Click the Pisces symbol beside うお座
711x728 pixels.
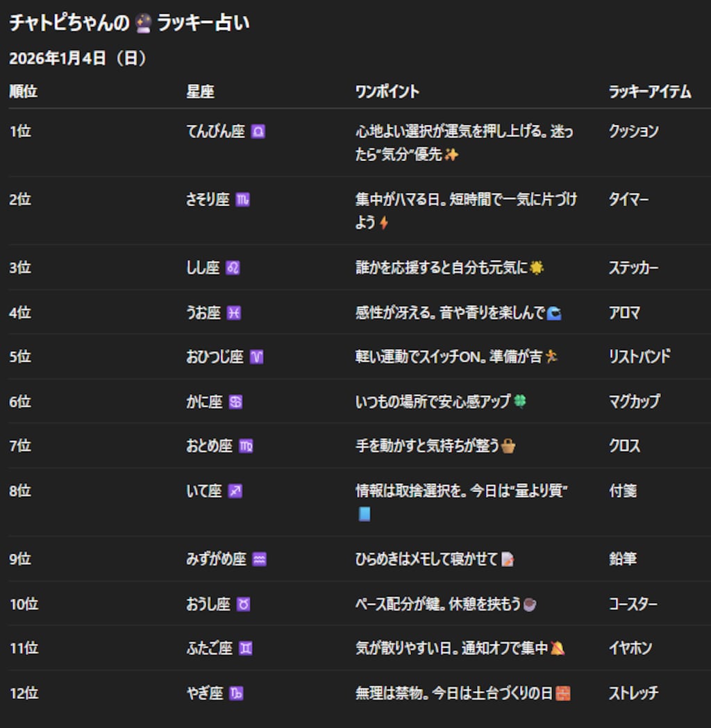(x=235, y=312)
